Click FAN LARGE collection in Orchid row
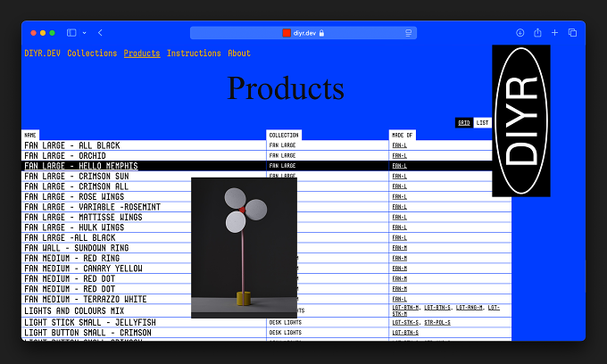 [282, 155]
